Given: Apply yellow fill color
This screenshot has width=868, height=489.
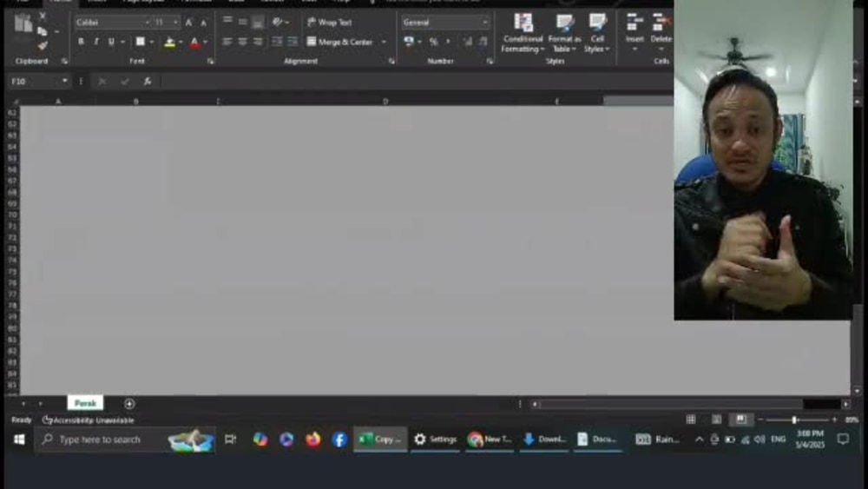Looking at the screenshot, I should click(170, 42).
